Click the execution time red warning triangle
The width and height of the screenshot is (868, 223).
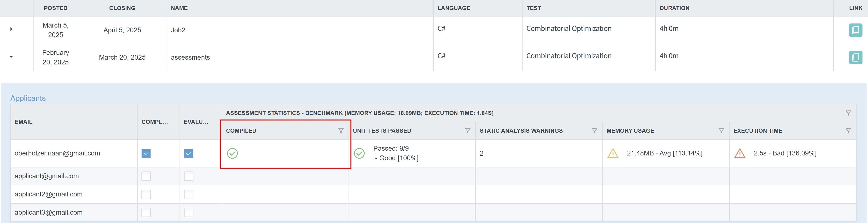[740, 153]
